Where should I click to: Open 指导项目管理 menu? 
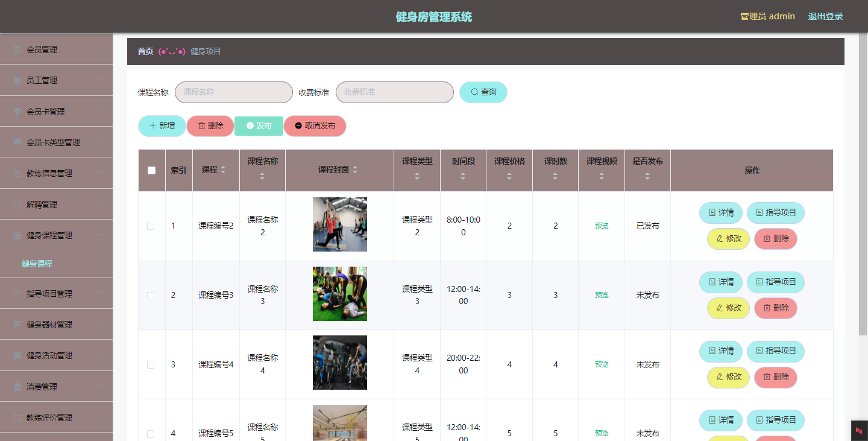click(56, 294)
